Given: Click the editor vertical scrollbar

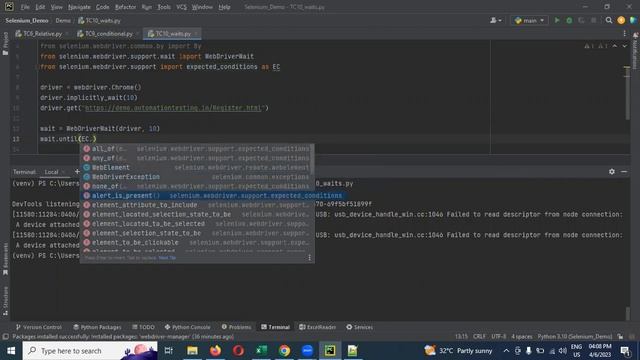Looking at the screenshot, I should pyautogui.click(x=627, y=94).
